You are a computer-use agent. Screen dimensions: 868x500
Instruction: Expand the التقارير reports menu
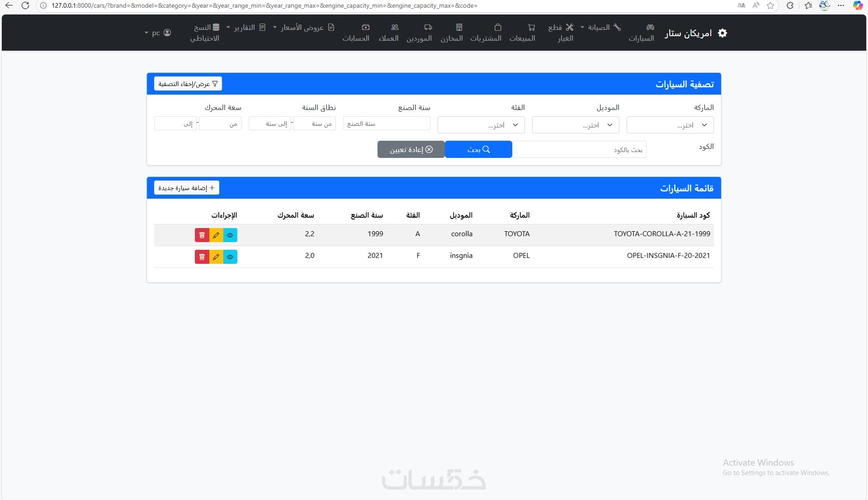click(247, 28)
